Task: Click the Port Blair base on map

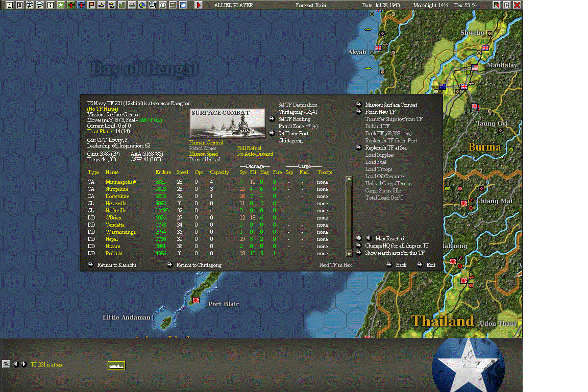Action: click(196, 300)
